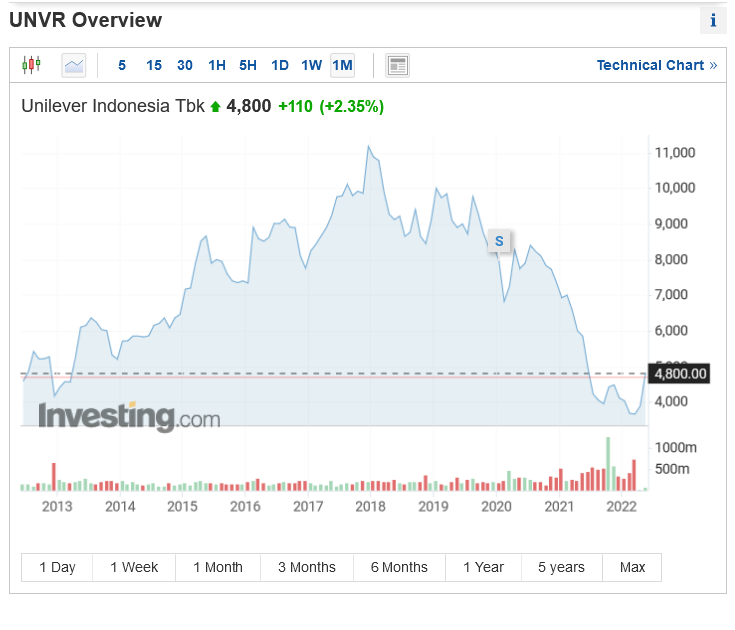Select the area chart type icon
Image resolution: width=735 pixels, height=630 pixels.
(74, 65)
